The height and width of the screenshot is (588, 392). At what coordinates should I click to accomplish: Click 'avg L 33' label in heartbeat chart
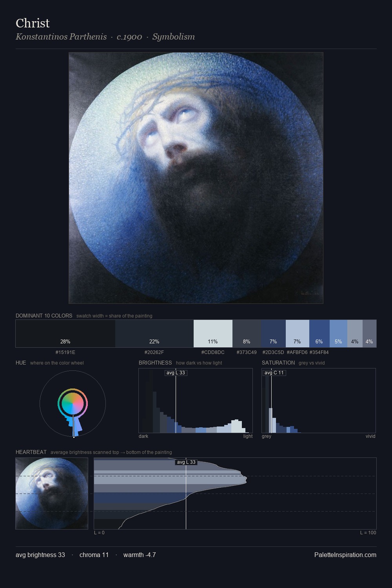[x=186, y=462]
